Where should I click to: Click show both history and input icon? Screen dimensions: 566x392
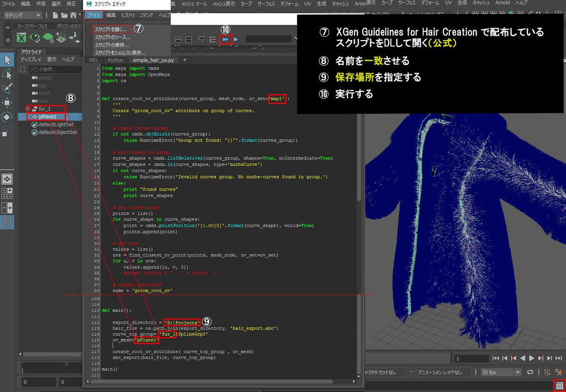pyautogui.click(x=189, y=40)
